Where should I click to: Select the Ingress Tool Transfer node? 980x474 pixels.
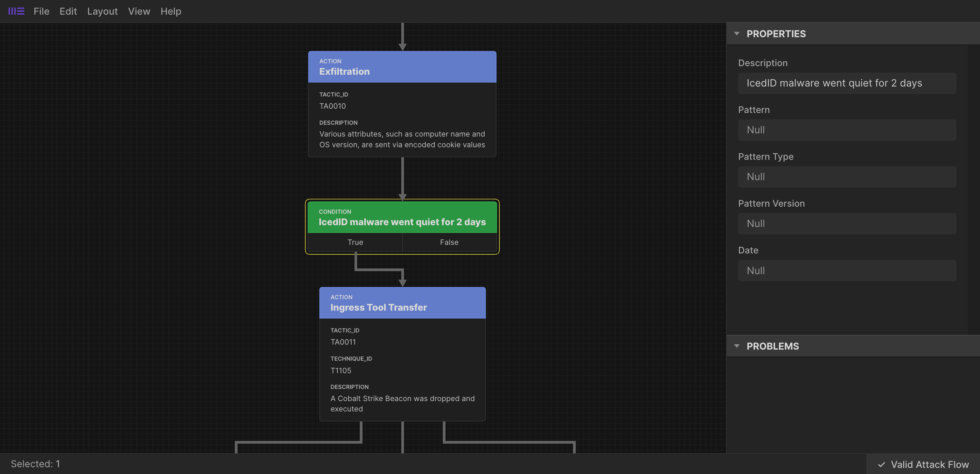click(402, 302)
